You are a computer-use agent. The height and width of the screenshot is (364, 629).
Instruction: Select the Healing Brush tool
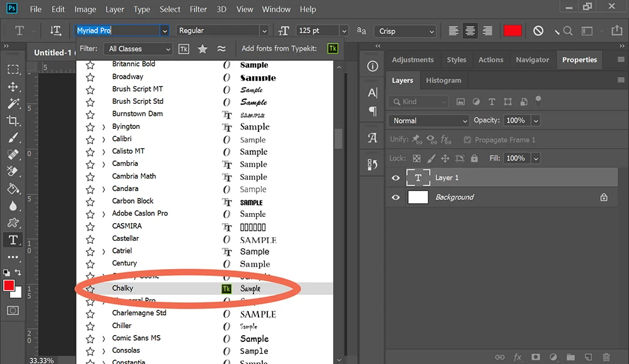[13, 155]
